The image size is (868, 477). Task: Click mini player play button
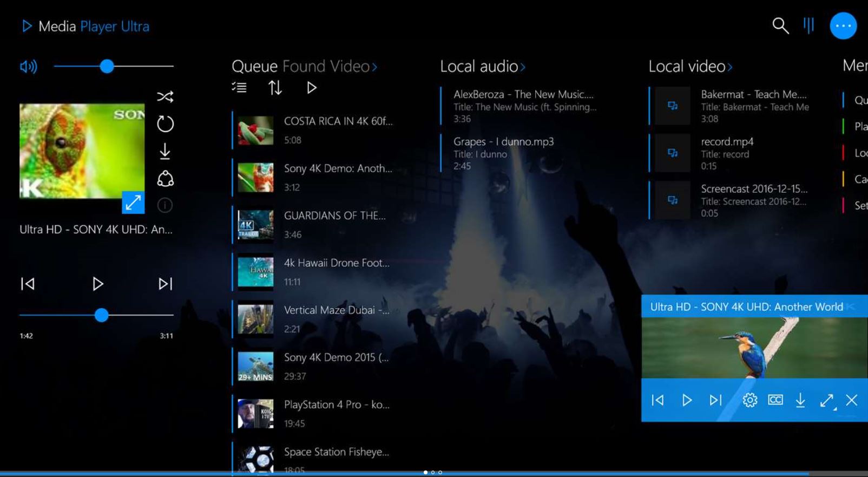pyautogui.click(x=687, y=400)
